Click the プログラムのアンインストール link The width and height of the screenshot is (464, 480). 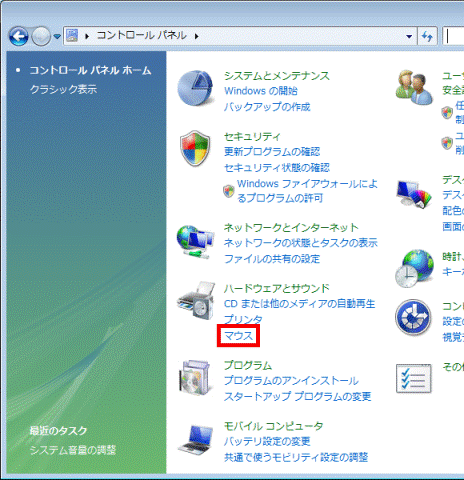[291, 380]
